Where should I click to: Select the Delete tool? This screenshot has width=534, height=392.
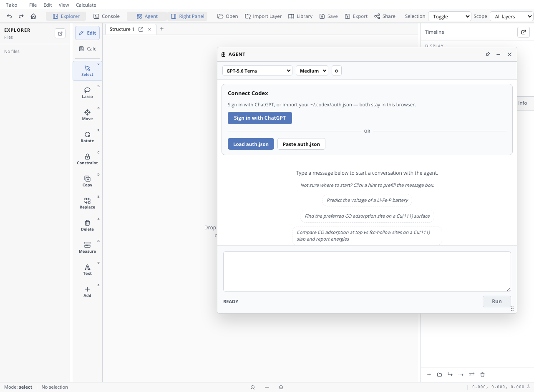(87, 225)
